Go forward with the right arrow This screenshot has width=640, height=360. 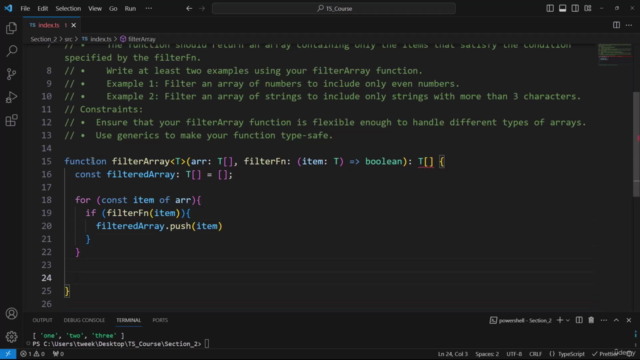pyautogui.click(x=202, y=8)
